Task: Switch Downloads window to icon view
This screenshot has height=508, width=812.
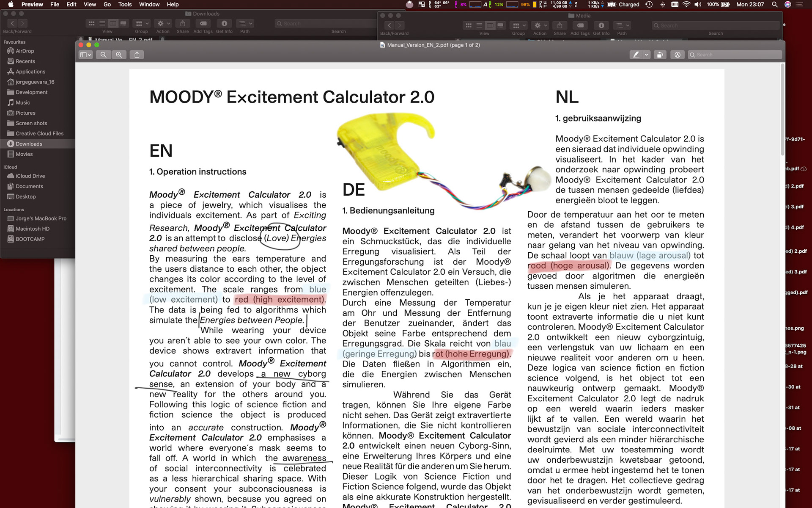Action: pyautogui.click(x=91, y=23)
